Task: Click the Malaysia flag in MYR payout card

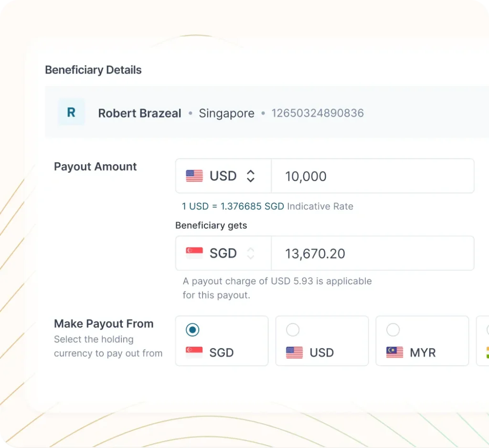Action: pyautogui.click(x=394, y=352)
